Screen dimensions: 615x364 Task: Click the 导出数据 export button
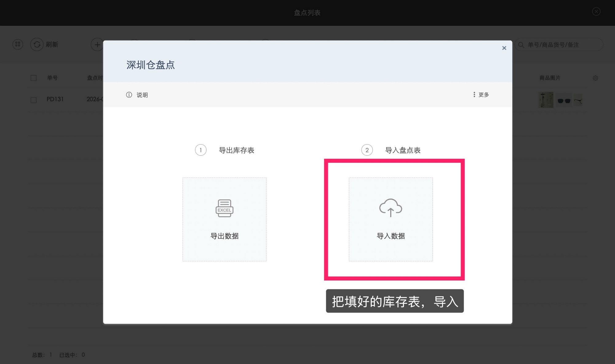(224, 236)
